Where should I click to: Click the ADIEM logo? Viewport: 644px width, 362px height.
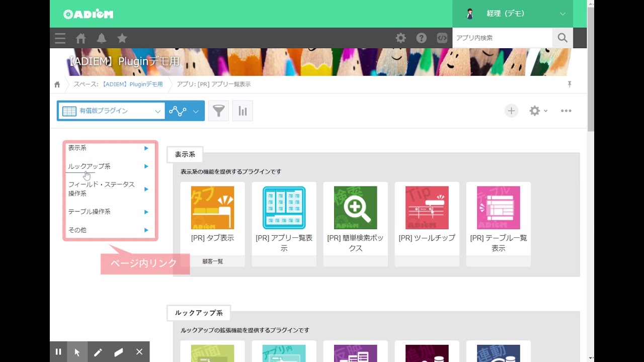coord(89,14)
